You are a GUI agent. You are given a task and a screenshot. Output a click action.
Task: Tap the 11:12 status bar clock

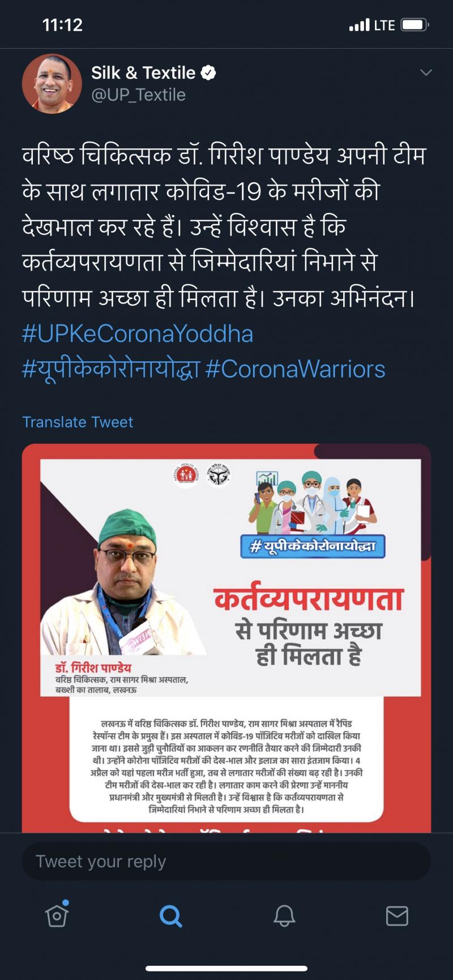pos(62,25)
